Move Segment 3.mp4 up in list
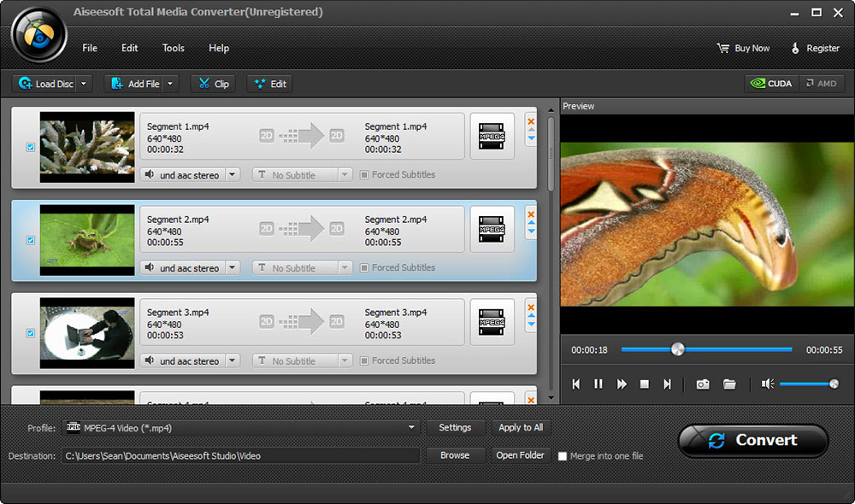This screenshot has height=504, width=855. point(531,315)
